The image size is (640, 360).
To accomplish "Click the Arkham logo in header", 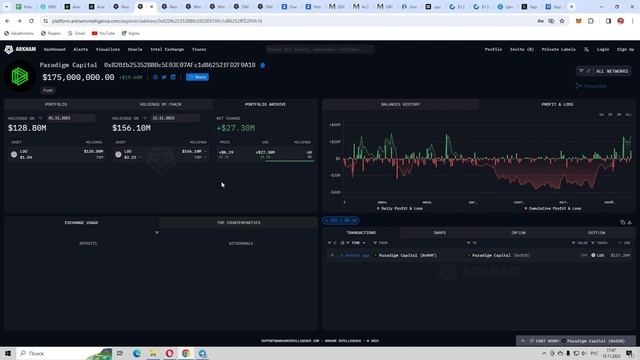I will [20, 49].
